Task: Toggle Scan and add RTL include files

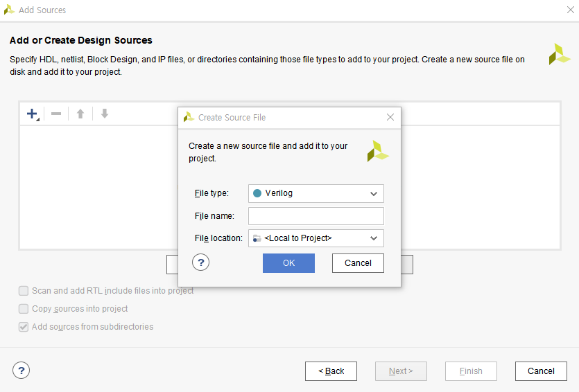Action: point(24,291)
